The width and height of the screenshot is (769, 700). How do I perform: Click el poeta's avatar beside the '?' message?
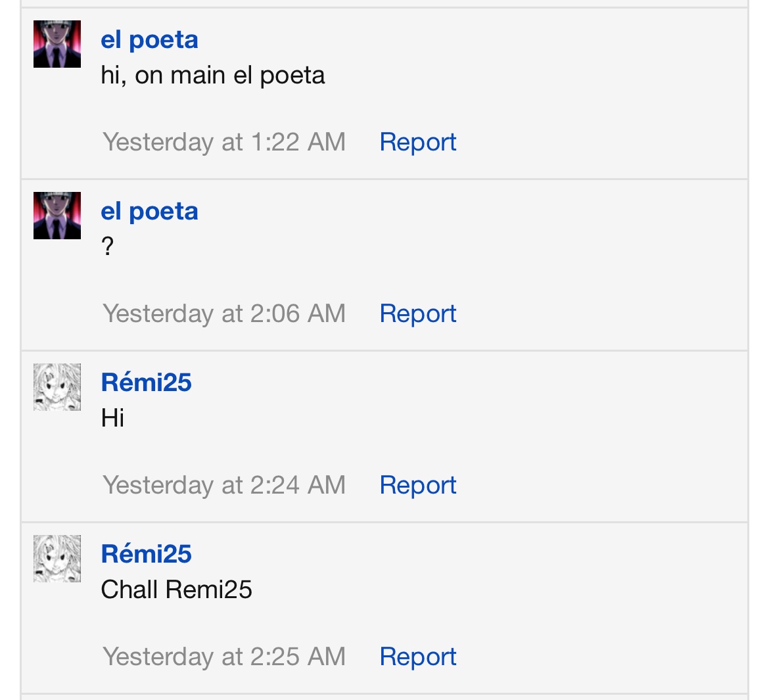point(57,216)
